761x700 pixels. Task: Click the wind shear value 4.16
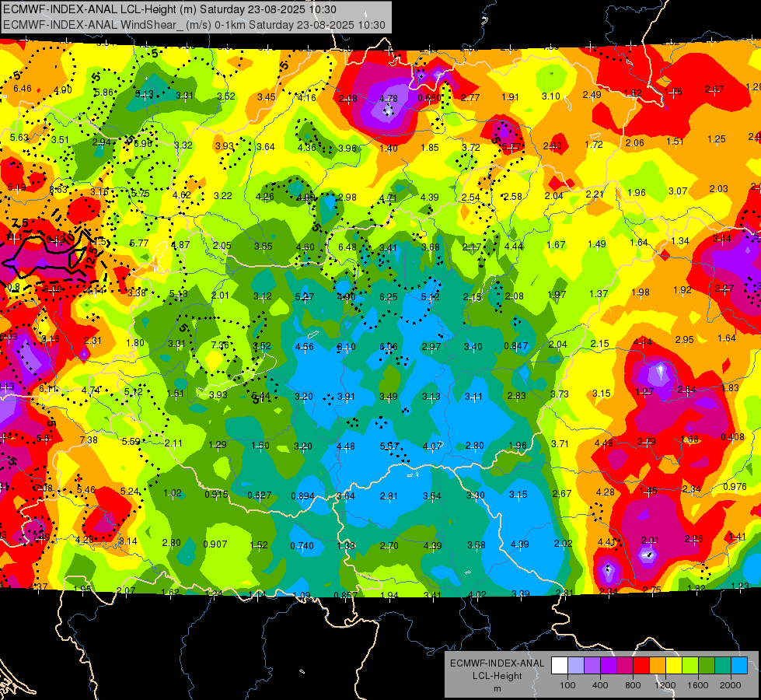(307, 98)
